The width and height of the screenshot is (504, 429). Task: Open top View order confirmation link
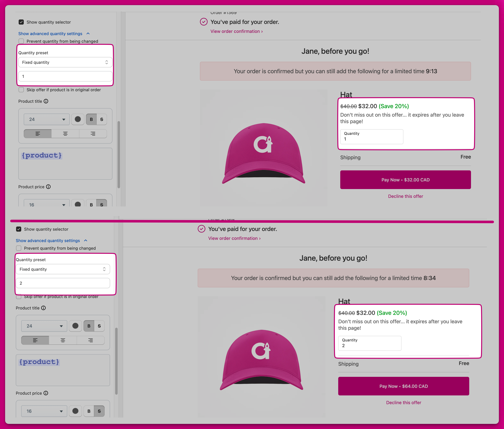pos(236,31)
